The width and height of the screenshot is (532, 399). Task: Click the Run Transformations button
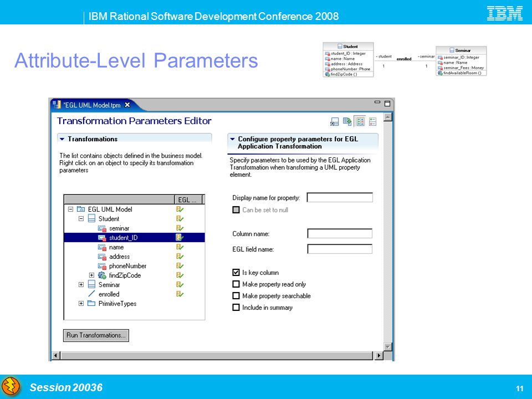coord(96,335)
